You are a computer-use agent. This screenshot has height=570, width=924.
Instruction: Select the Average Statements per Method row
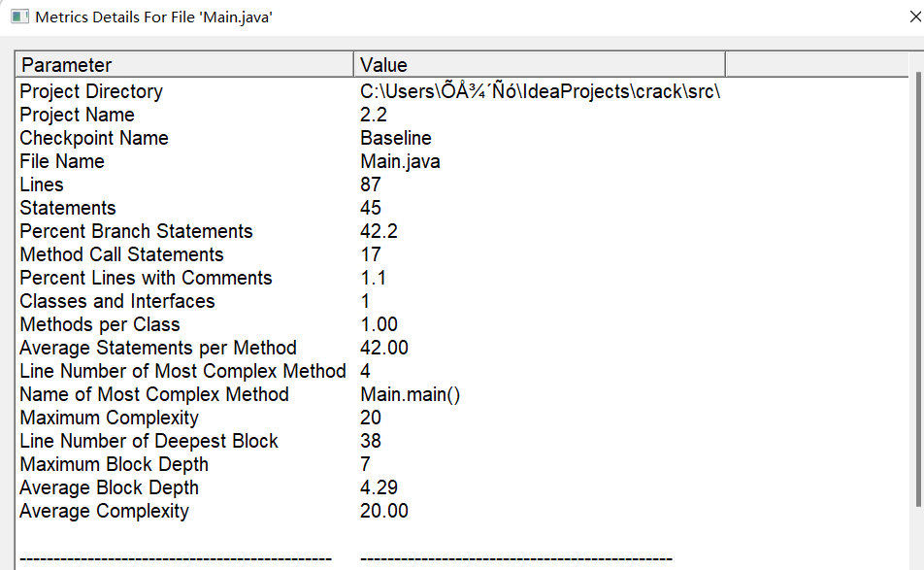(158, 348)
